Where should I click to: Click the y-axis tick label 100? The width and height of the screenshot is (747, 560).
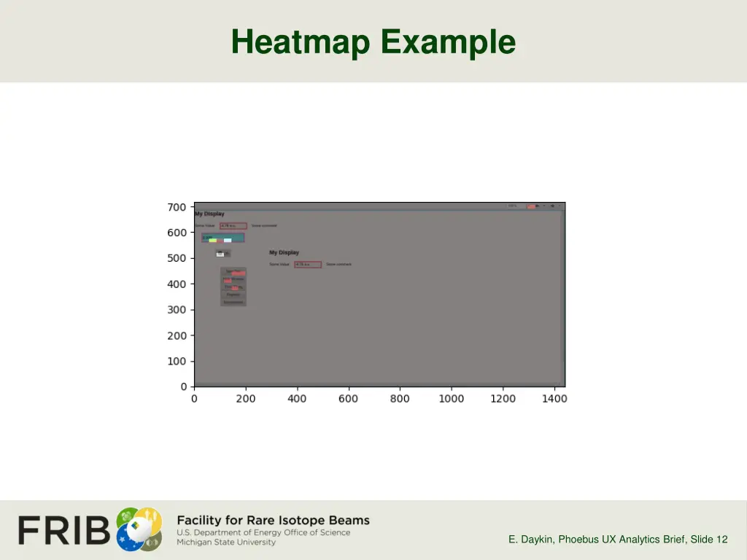click(177, 362)
